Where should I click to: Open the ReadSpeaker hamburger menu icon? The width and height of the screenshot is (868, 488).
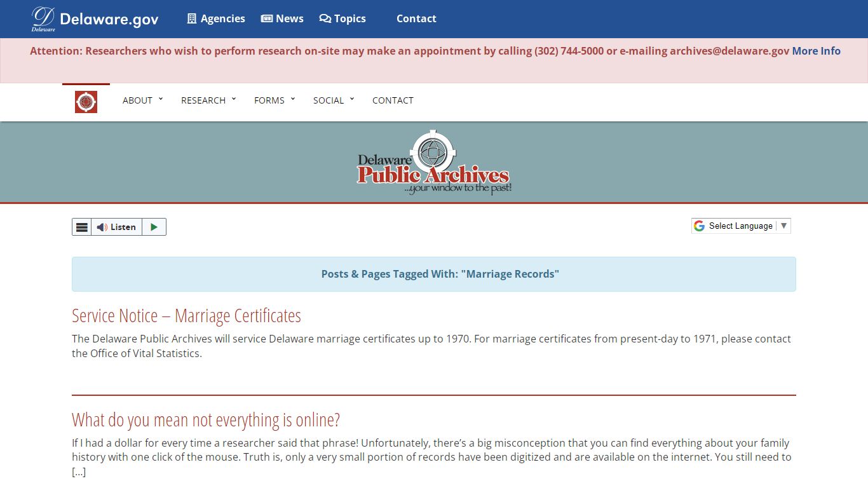point(81,227)
